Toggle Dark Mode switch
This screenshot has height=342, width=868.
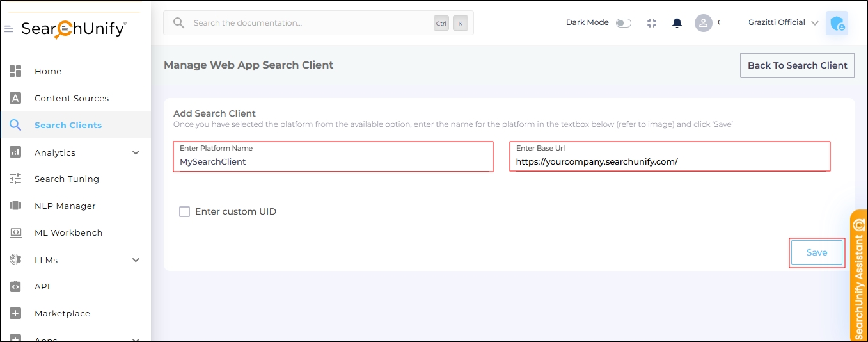click(x=623, y=23)
